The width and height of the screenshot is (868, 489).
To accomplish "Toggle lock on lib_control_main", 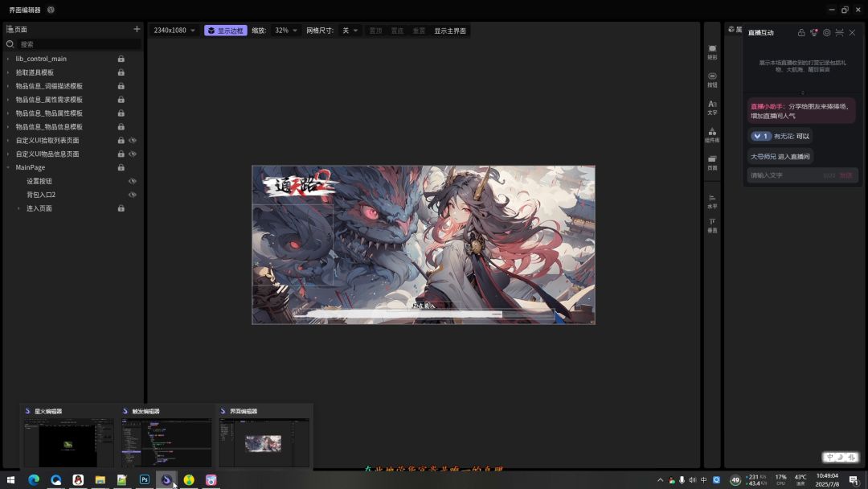I will point(121,59).
